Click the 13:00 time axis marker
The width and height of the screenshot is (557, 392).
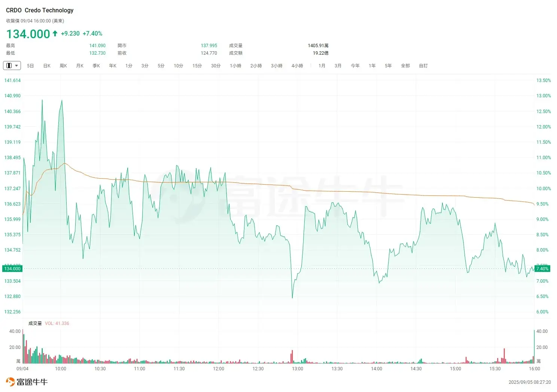pyautogui.click(x=298, y=369)
